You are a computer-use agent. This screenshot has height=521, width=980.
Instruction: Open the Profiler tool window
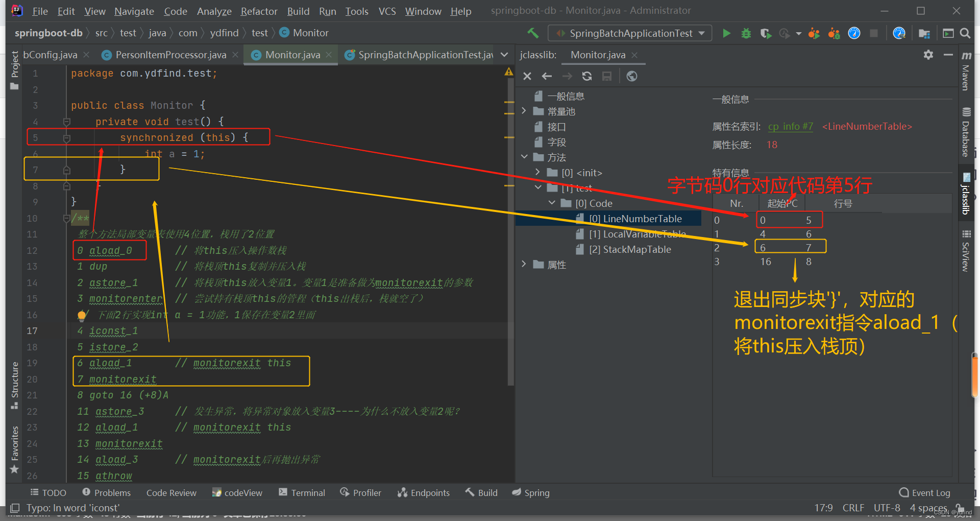(360, 493)
